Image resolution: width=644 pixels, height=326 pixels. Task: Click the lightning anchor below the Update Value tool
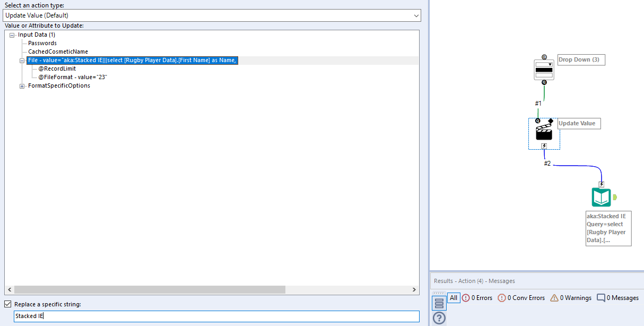click(544, 145)
